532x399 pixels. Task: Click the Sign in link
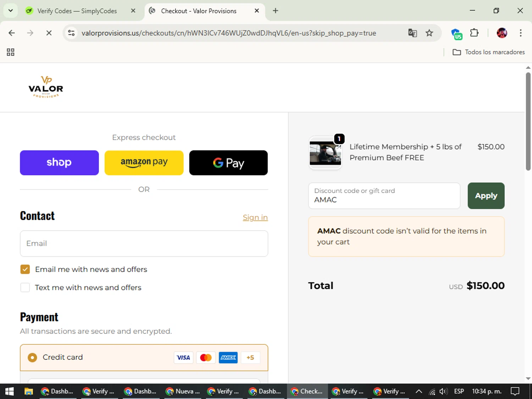click(x=255, y=217)
